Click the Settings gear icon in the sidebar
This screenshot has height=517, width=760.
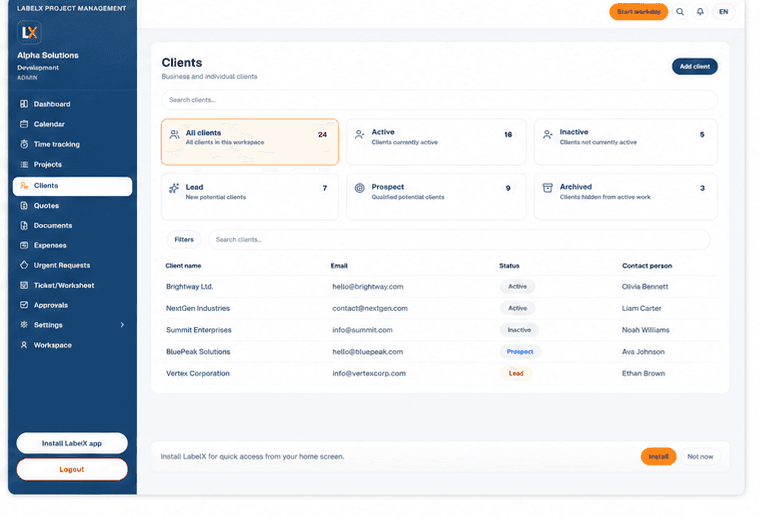point(24,325)
